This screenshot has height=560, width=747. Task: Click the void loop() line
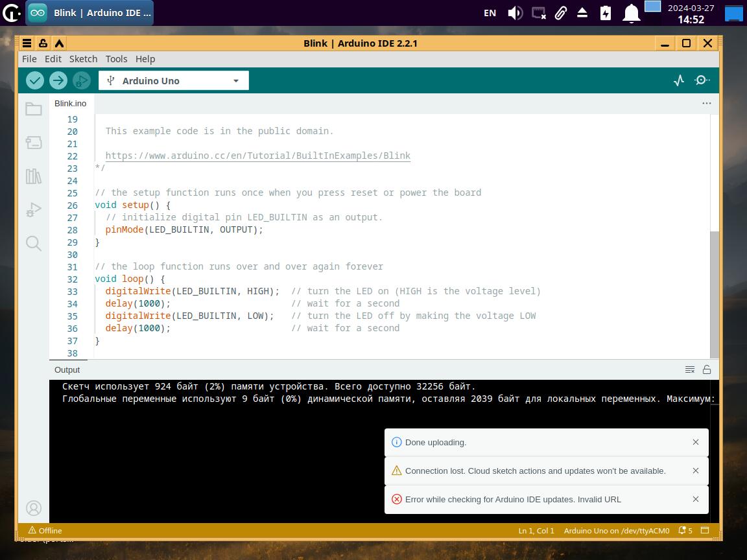(130, 279)
